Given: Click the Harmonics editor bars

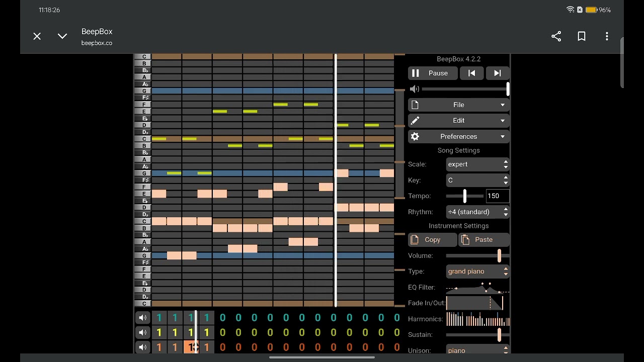Looking at the screenshot, I should [477, 319].
